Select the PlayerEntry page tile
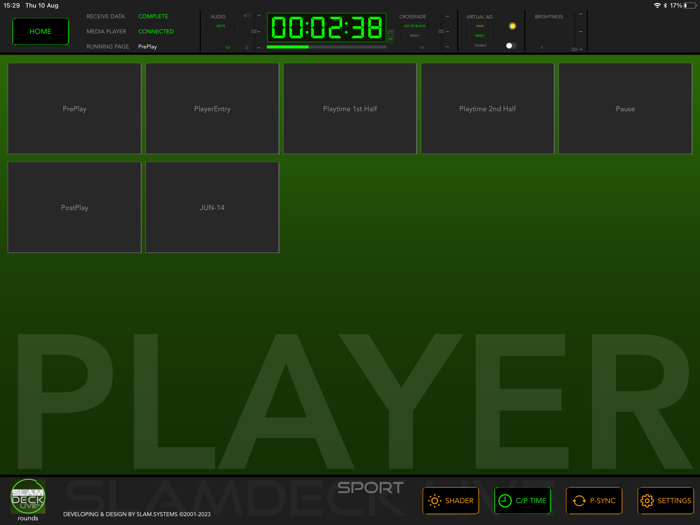Screen dimensions: 700x525 212,108
